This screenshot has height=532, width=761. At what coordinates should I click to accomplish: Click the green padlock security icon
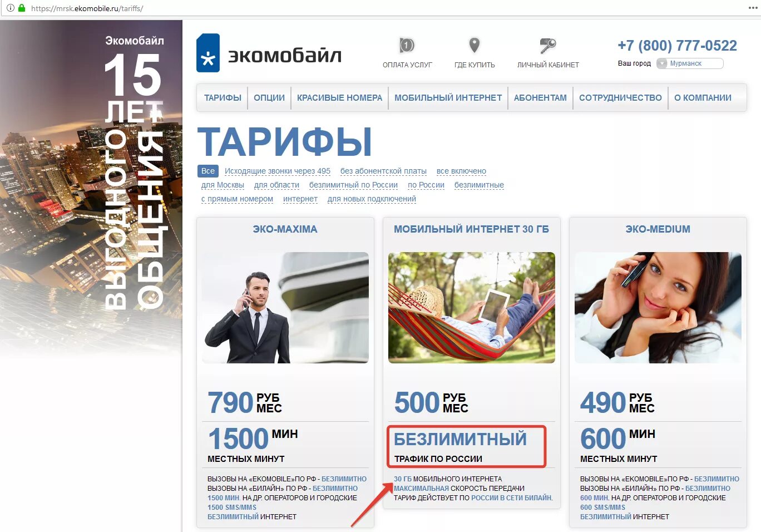coord(22,8)
